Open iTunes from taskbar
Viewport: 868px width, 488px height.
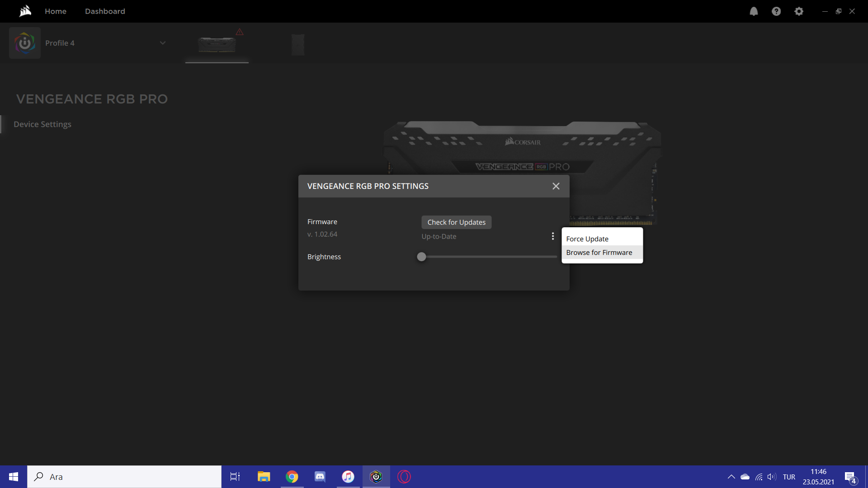tap(348, 477)
